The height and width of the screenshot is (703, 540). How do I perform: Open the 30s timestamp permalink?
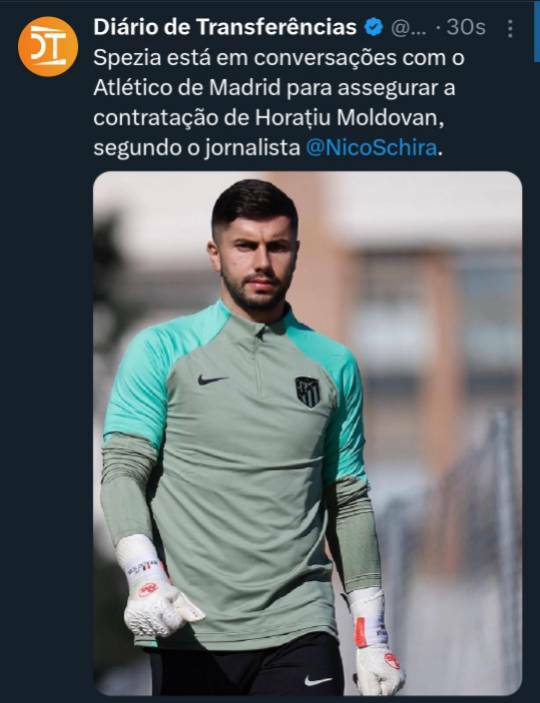pyautogui.click(x=466, y=27)
